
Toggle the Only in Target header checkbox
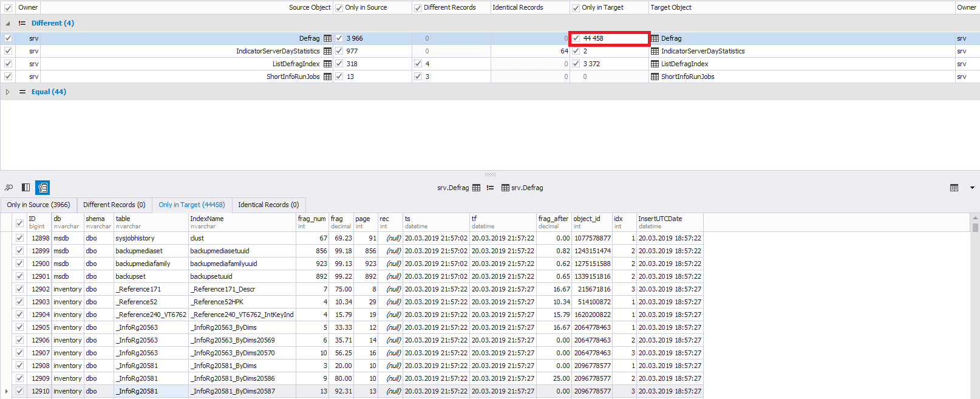click(576, 8)
